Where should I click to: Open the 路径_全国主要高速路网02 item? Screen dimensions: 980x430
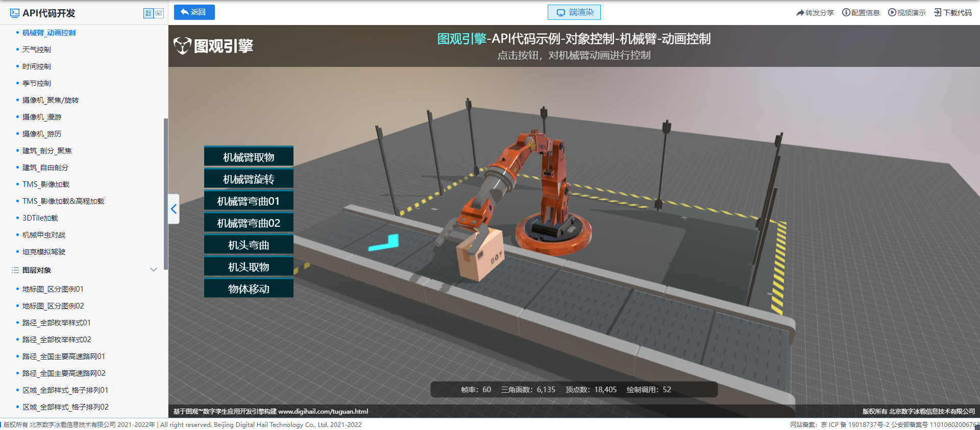64,373
